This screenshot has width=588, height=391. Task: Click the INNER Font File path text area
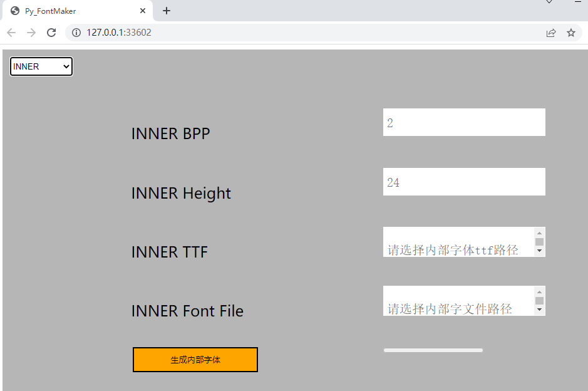pyautogui.click(x=458, y=301)
